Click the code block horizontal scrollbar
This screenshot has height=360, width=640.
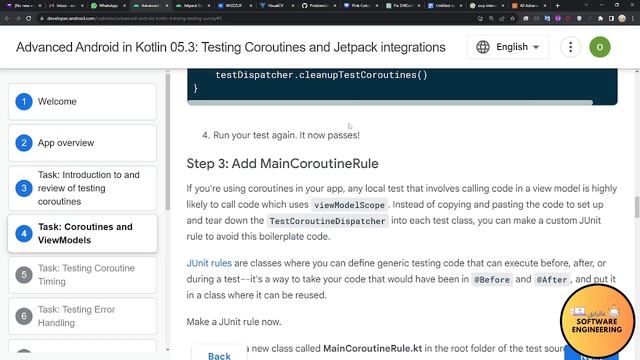click(x=390, y=103)
